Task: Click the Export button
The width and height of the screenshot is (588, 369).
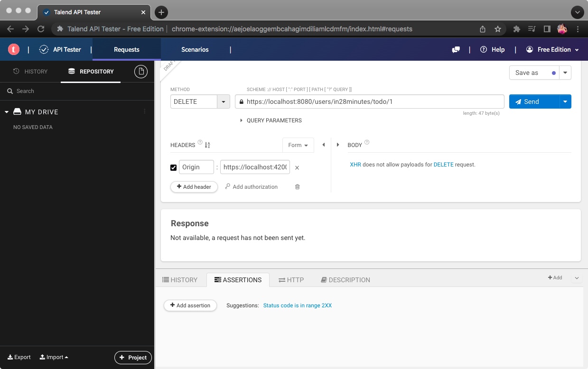Action: pyautogui.click(x=19, y=357)
